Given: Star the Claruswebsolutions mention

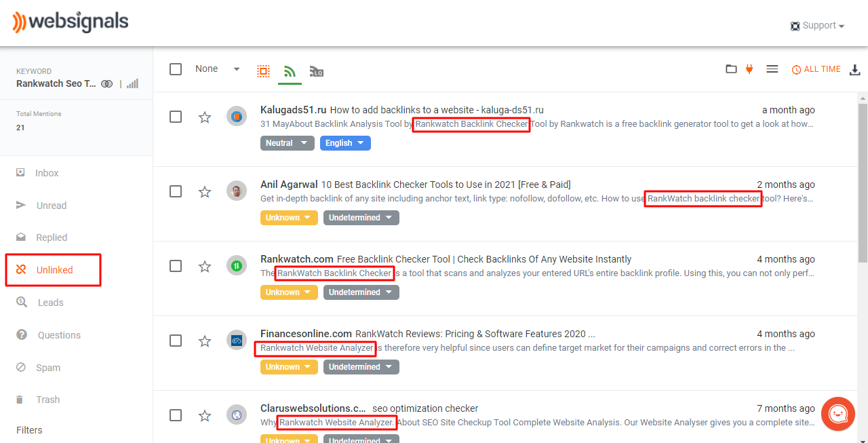Looking at the screenshot, I should pos(205,416).
